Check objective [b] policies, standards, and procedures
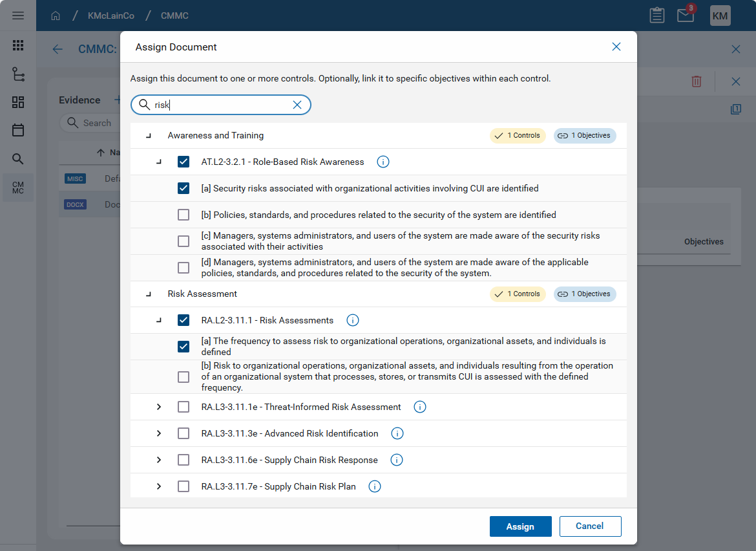The width and height of the screenshot is (756, 551). [184, 215]
